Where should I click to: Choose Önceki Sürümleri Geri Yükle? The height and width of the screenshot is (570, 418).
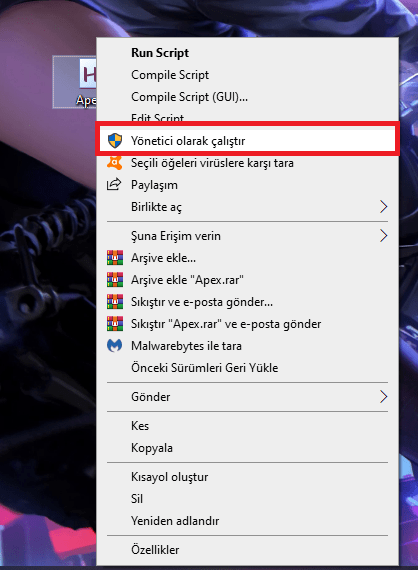247,368
